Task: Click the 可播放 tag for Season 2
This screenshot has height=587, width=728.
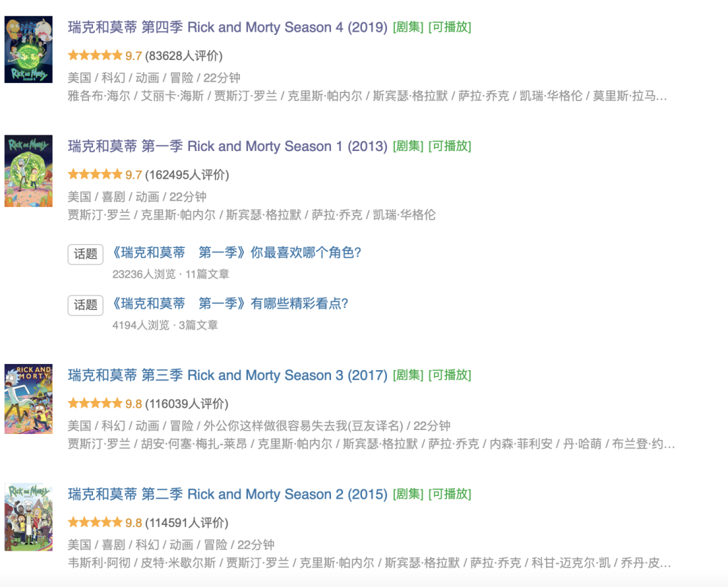Action: (450, 494)
